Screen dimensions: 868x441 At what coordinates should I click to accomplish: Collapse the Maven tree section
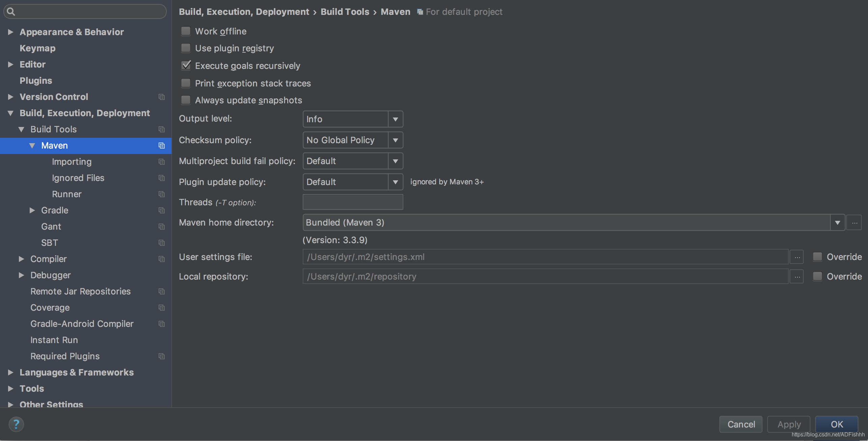pyautogui.click(x=32, y=145)
